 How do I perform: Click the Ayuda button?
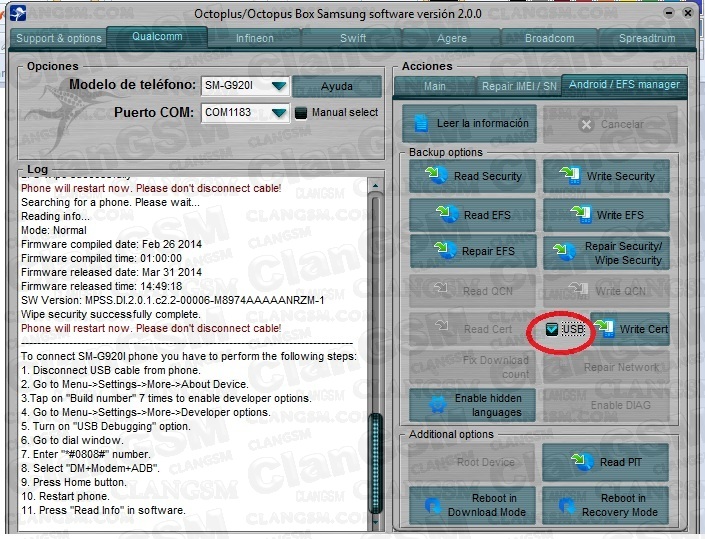pos(337,86)
